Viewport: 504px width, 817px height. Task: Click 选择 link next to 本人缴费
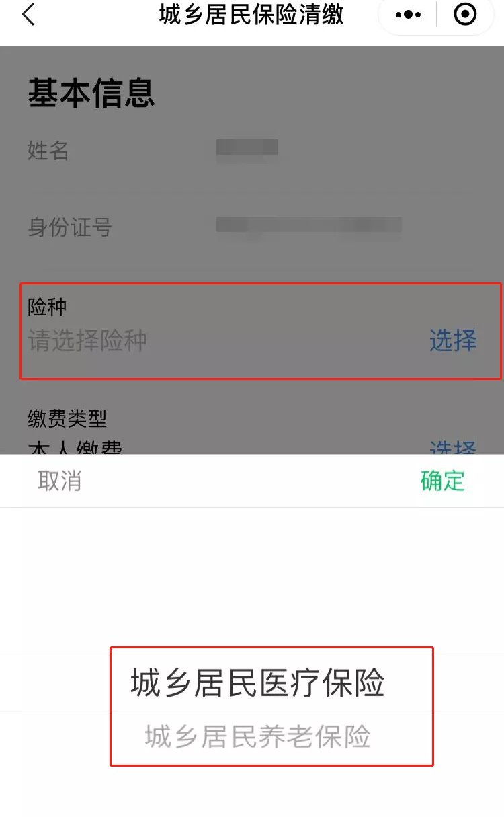coord(453,447)
